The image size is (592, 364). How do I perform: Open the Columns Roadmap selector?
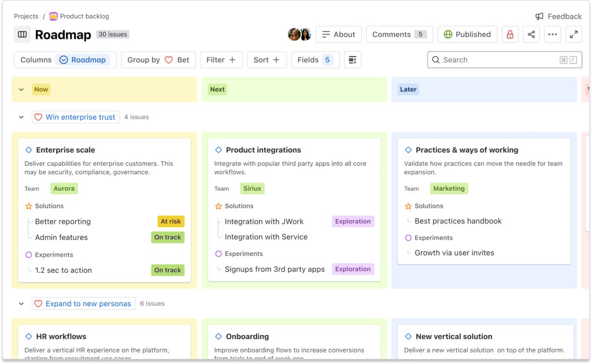(x=65, y=60)
